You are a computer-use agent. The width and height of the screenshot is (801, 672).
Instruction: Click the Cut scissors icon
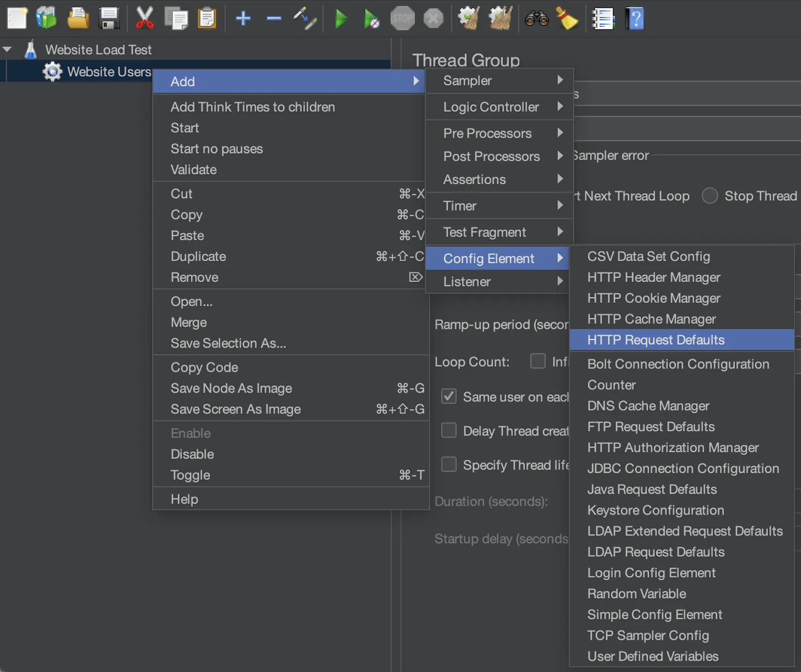(x=144, y=19)
